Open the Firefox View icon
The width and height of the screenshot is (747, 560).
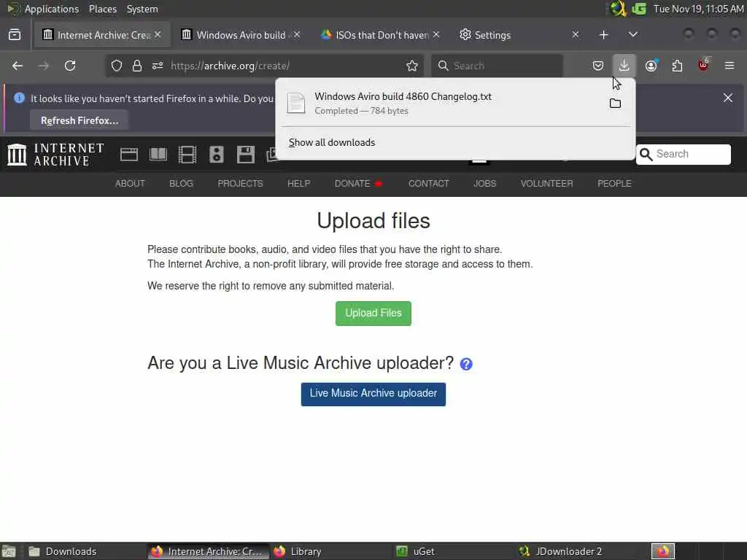coord(15,35)
